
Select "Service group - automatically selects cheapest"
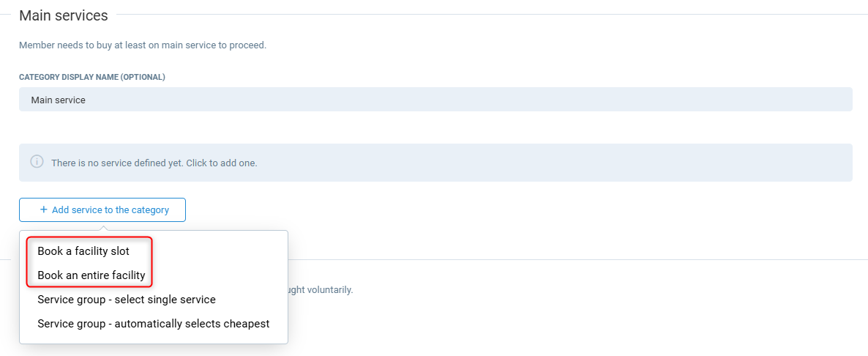(154, 324)
